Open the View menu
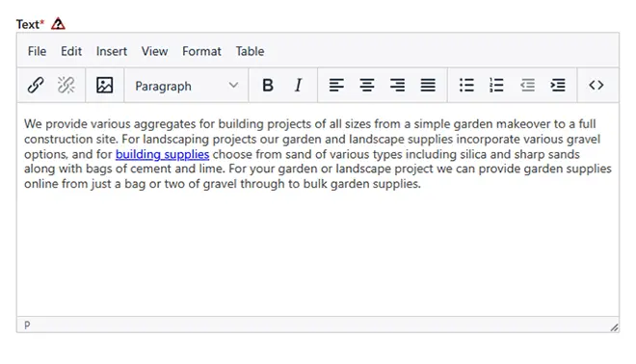Viewport: 636px width, 364px height. (x=154, y=51)
